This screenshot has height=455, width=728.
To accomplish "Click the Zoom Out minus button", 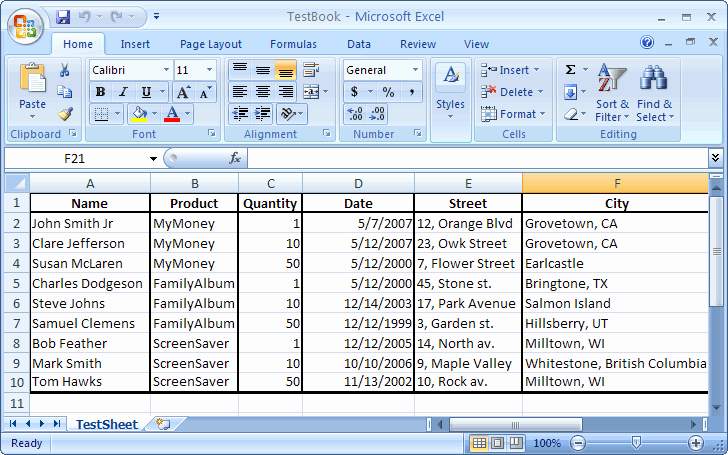I will click(x=578, y=443).
